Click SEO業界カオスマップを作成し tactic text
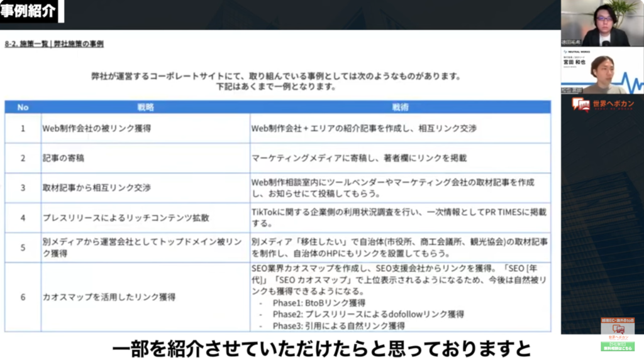644x358 pixels. click(399, 279)
